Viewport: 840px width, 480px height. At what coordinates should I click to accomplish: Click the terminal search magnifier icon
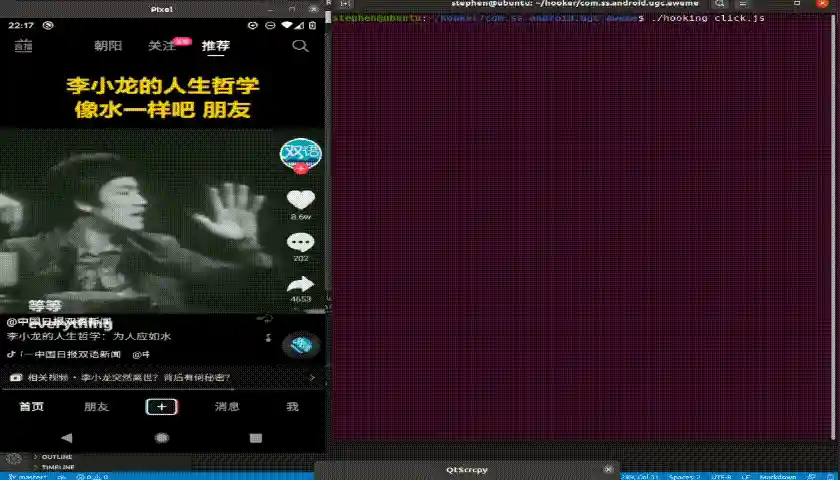click(x=719, y=4)
